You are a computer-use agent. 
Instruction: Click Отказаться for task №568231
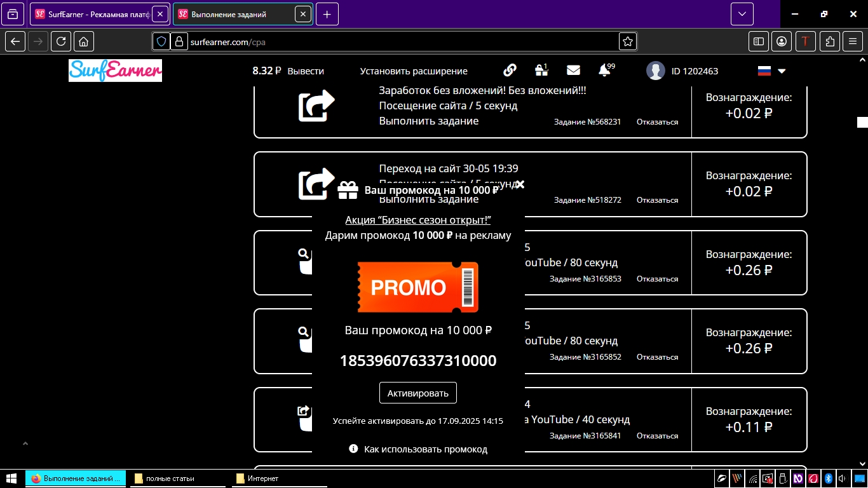point(657,121)
